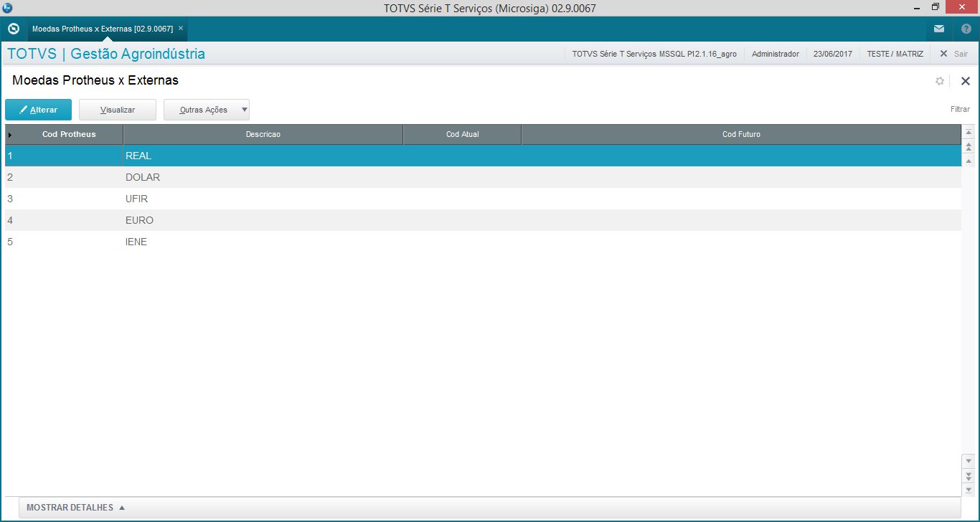The image size is (980, 522).
Task: Select the DOLAR currency row
Action: point(483,177)
